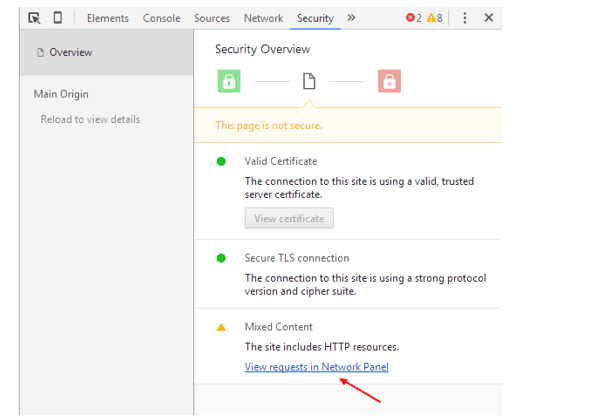Click the View certificate button
600x420 pixels.
289,218
